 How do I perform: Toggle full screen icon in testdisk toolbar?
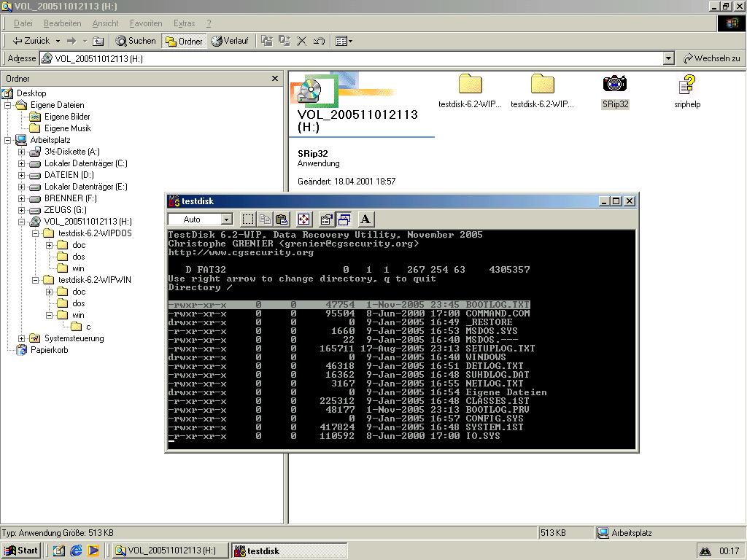303,219
